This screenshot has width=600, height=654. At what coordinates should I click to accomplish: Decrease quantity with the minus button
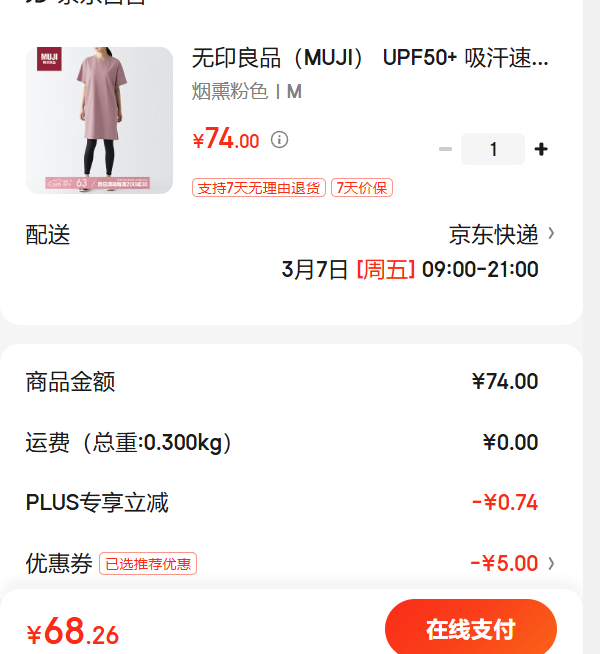pyautogui.click(x=445, y=149)
